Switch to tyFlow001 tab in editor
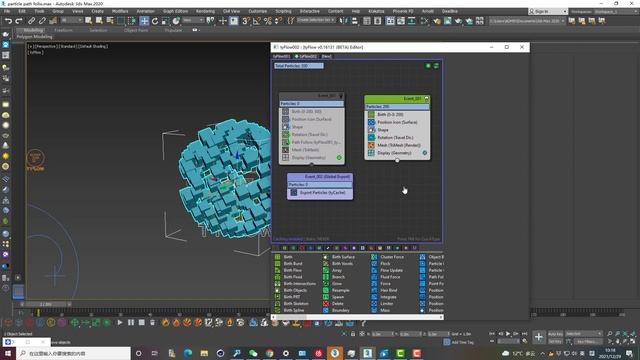The height and width of the screenshot is (360, 640). 282,56
